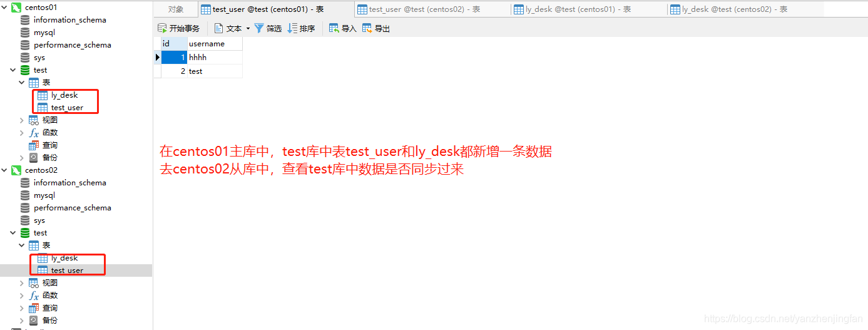
Task: Click 备份 backup icon under centos02
Action: pos(34,321)
